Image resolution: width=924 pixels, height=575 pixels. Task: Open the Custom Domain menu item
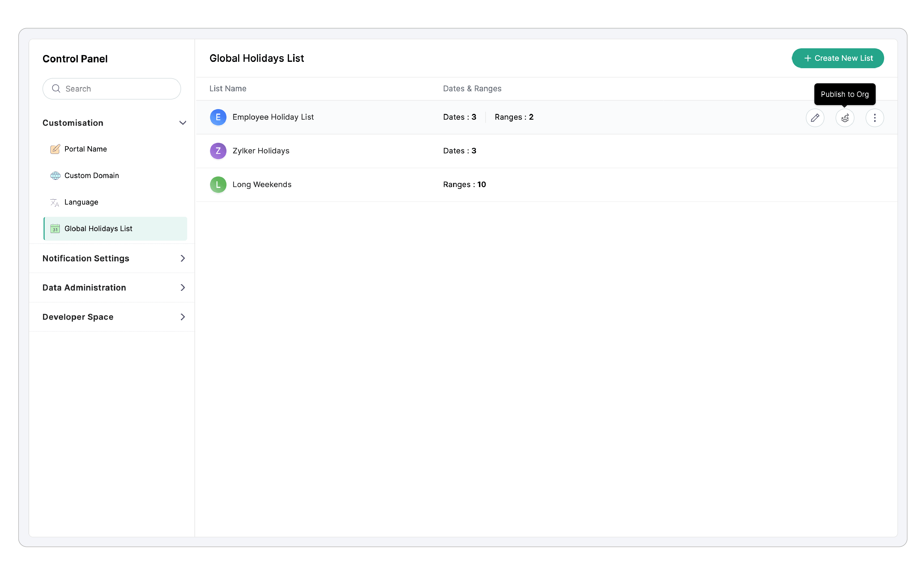point(92,176)
